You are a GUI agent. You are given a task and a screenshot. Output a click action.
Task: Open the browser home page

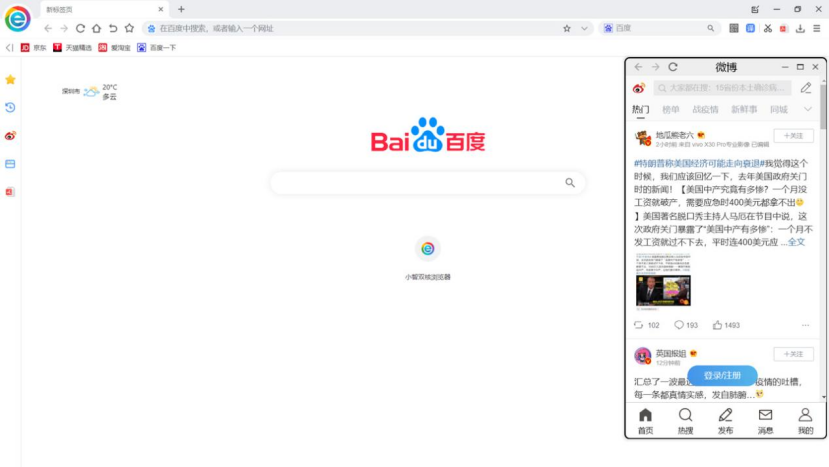click(96, 29)
